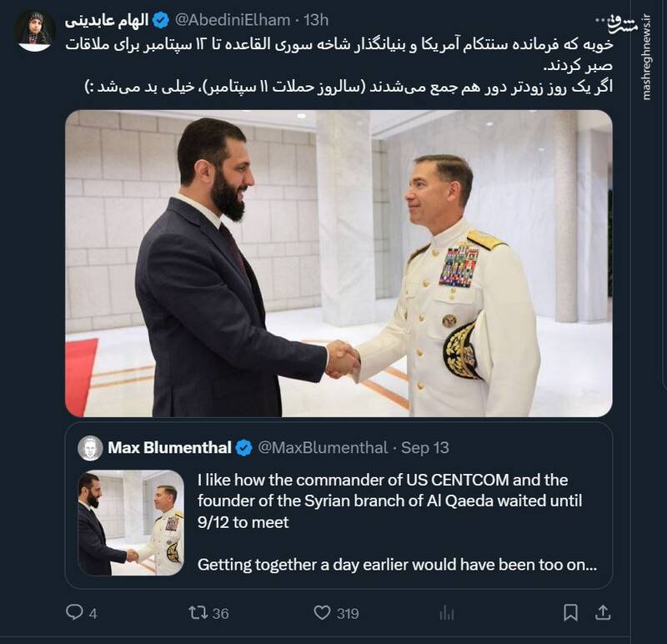
Task: Select the Max Blumenthal display name
Action: (169, 446)
